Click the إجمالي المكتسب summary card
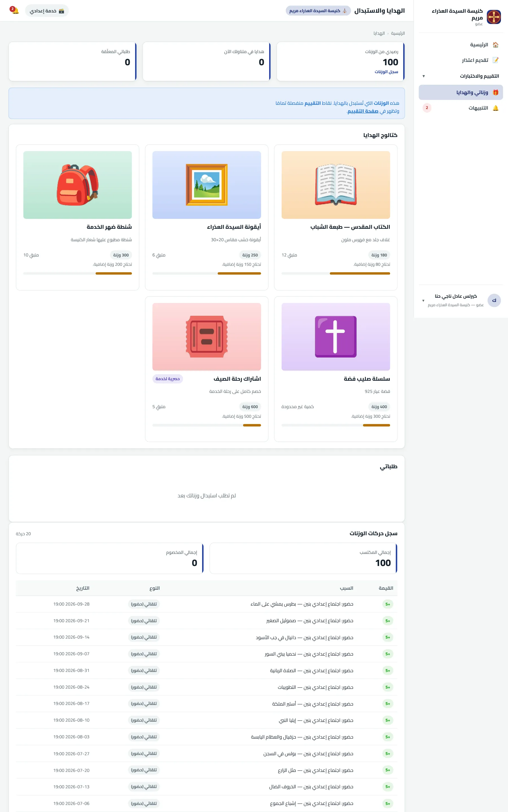 (304, 558)
